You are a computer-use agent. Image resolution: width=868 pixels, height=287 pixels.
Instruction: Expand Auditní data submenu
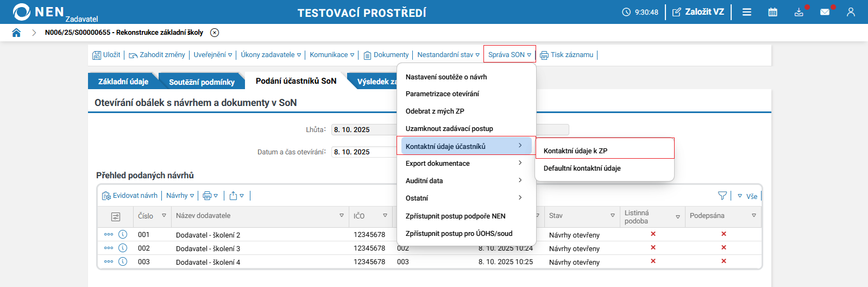(467, 180)
